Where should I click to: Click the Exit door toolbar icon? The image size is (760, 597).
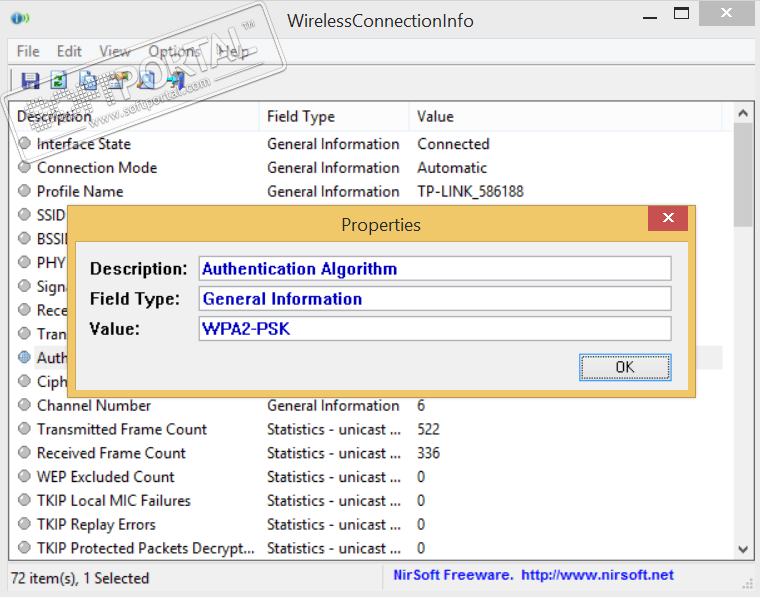click(x=175, y=80)
